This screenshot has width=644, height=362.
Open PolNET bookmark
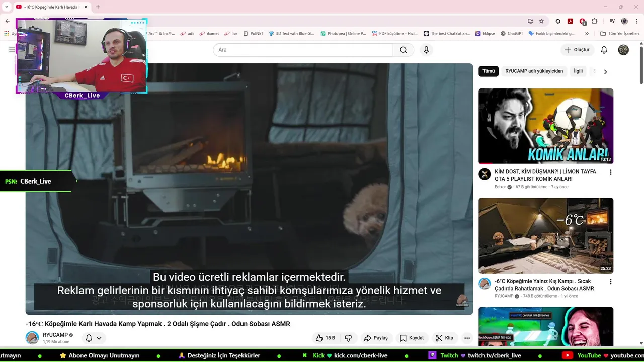click(x=253, y=34)
